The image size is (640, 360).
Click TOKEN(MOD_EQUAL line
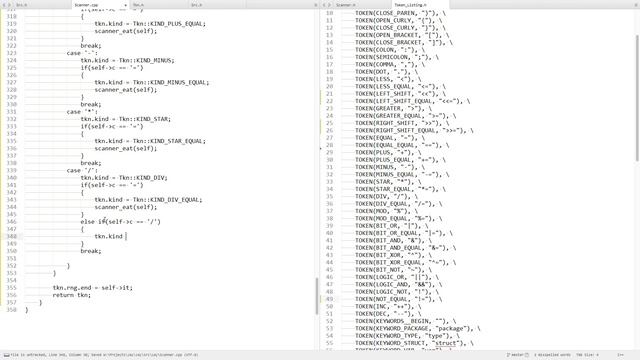399,219
